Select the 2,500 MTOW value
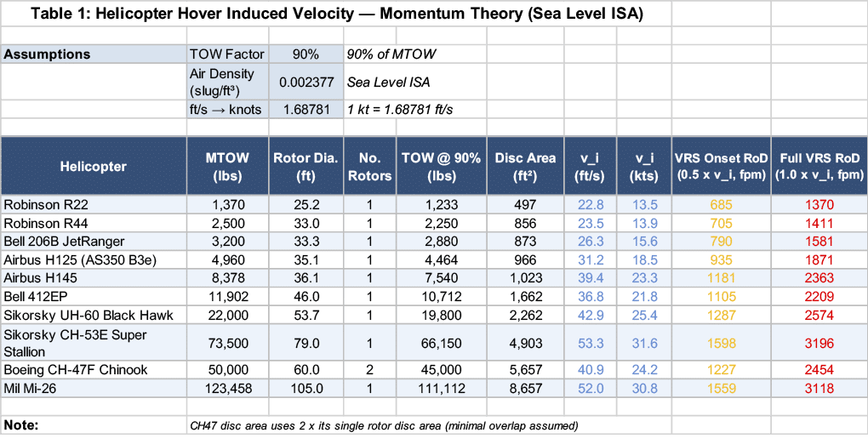Screen dimensions: 868x444 229,223
